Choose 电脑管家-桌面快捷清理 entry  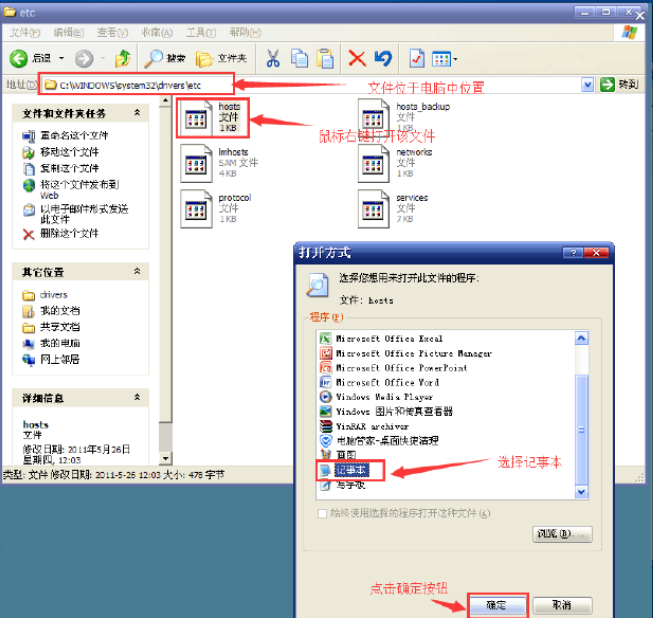point(379,441)
